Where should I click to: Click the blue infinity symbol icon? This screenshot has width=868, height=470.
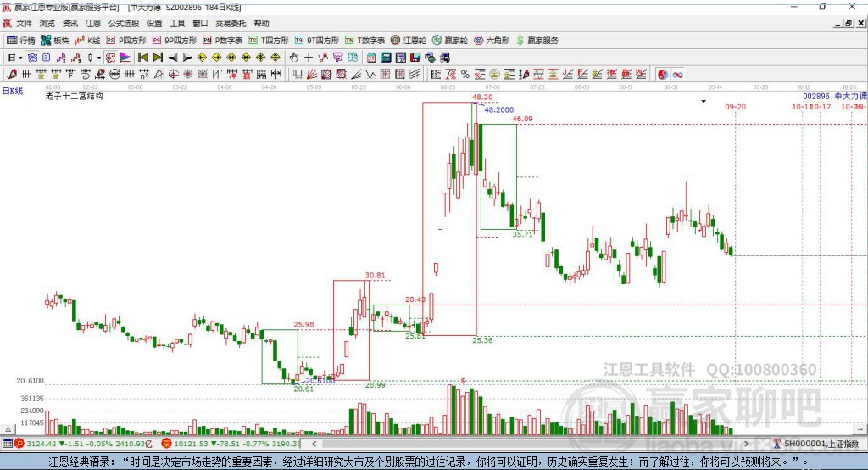pos(677,75)
